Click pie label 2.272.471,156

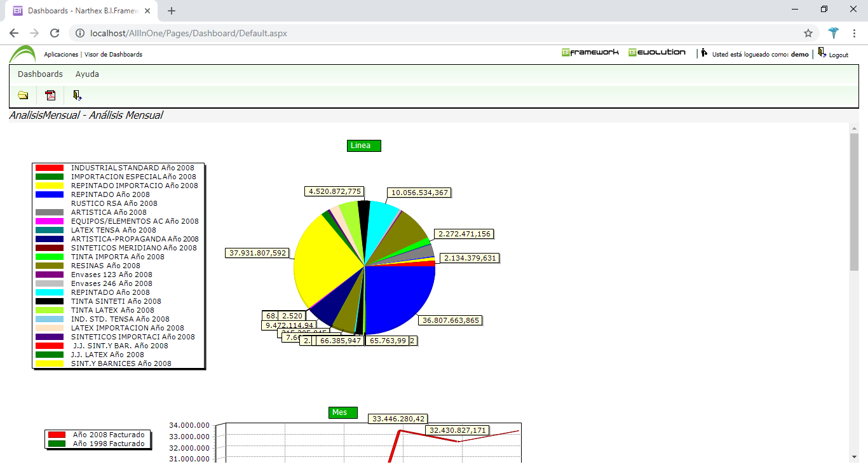[464, 234]
